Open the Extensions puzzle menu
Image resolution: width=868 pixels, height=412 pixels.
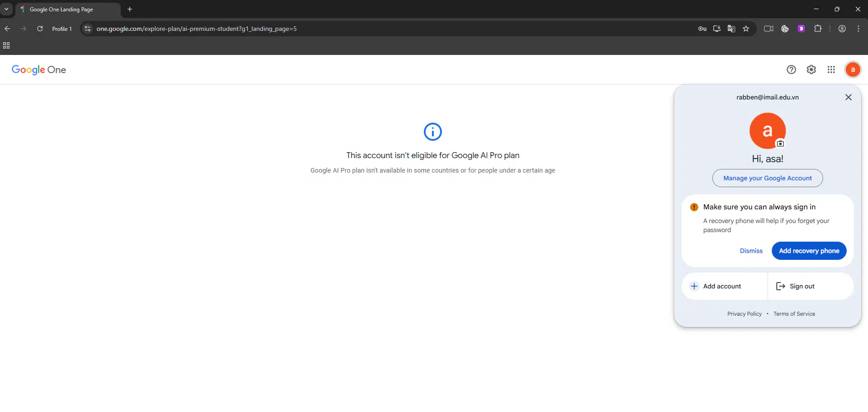pos(818,29)
